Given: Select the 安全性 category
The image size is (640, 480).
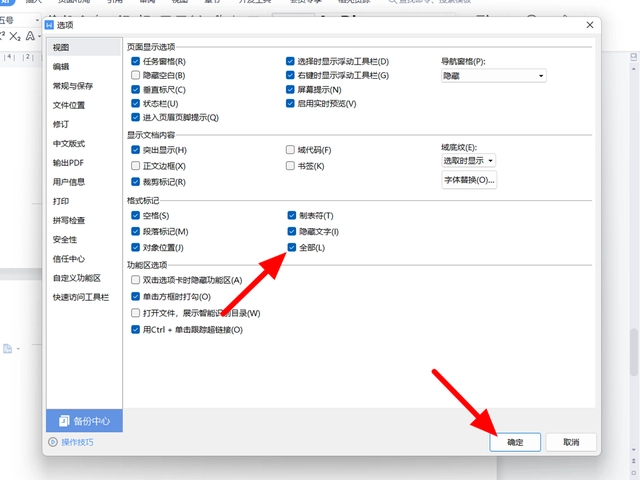Looking at the screenshot, I should (84, 240).
